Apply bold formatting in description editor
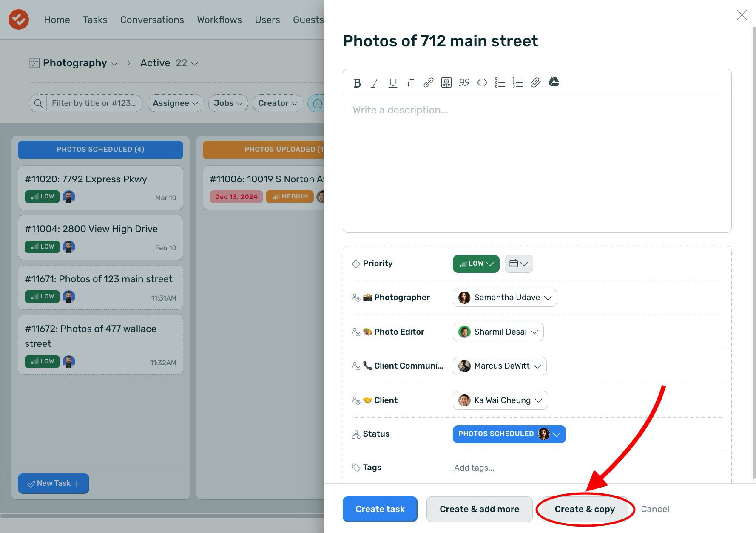Image resolution: width=756 pixels, height=533 pixels. pyautogui.click(x=357, y=83)
